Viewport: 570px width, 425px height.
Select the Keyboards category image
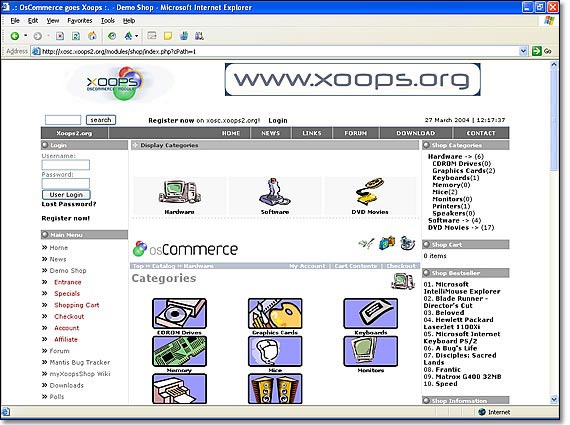370,313
